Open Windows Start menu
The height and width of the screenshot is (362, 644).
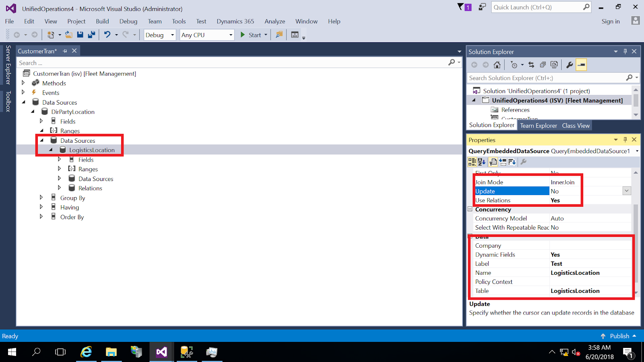(x=12, y=352)
